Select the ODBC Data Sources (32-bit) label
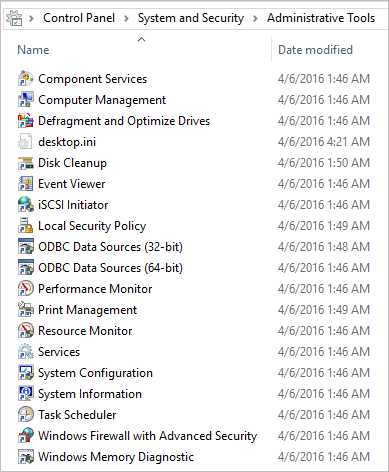 110,247
